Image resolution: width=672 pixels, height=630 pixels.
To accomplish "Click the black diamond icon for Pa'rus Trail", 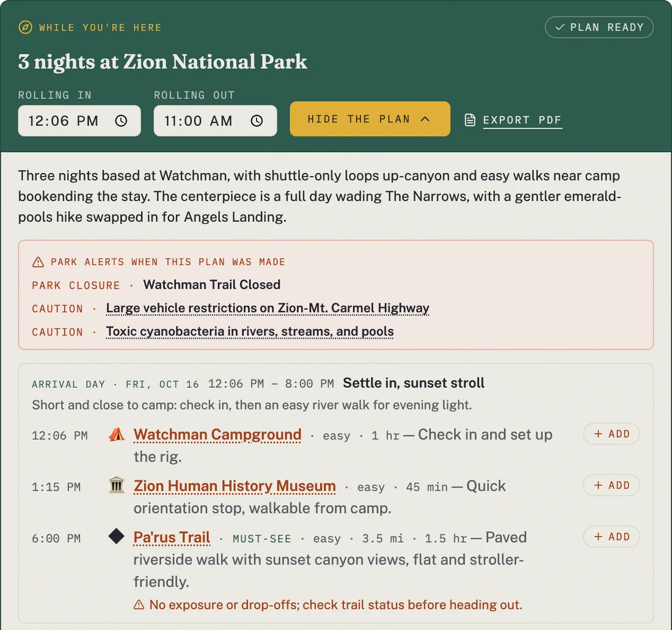I will tap(116, 536).
